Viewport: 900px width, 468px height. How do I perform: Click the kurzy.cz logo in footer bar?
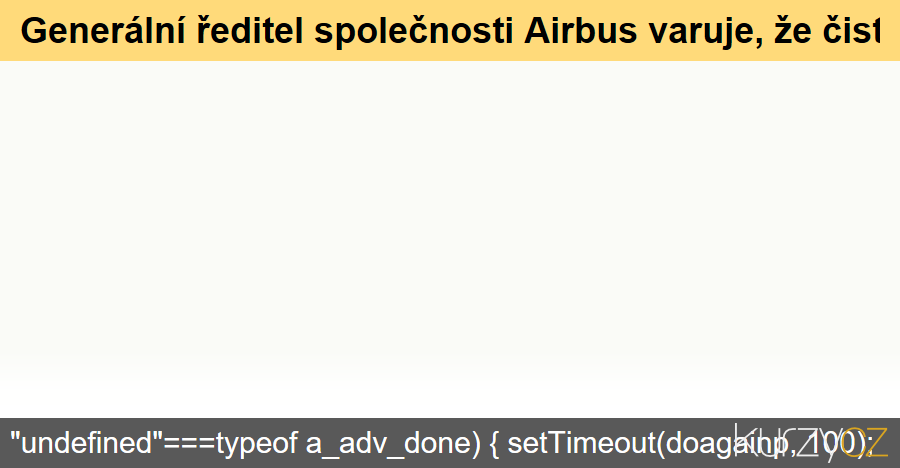(811, 442)
